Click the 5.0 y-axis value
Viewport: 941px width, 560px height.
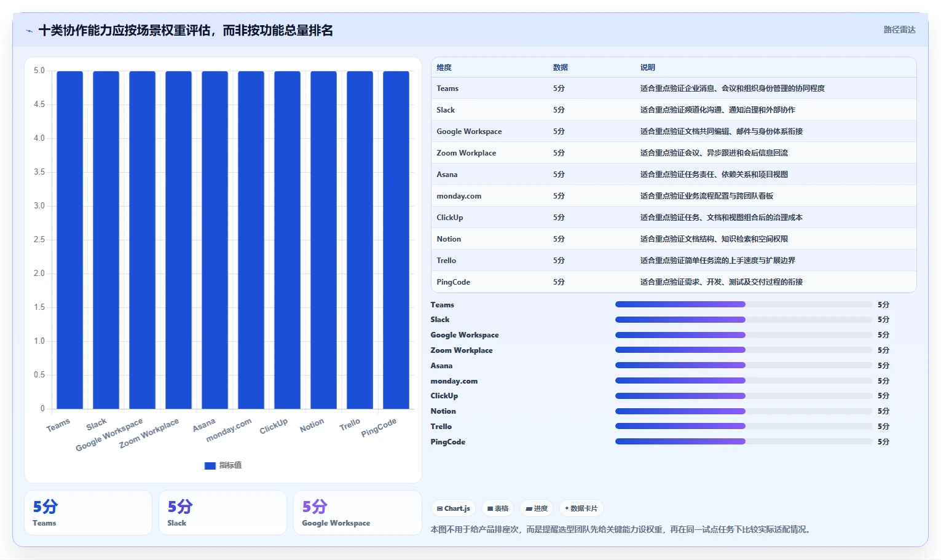(x=39, y=71)
